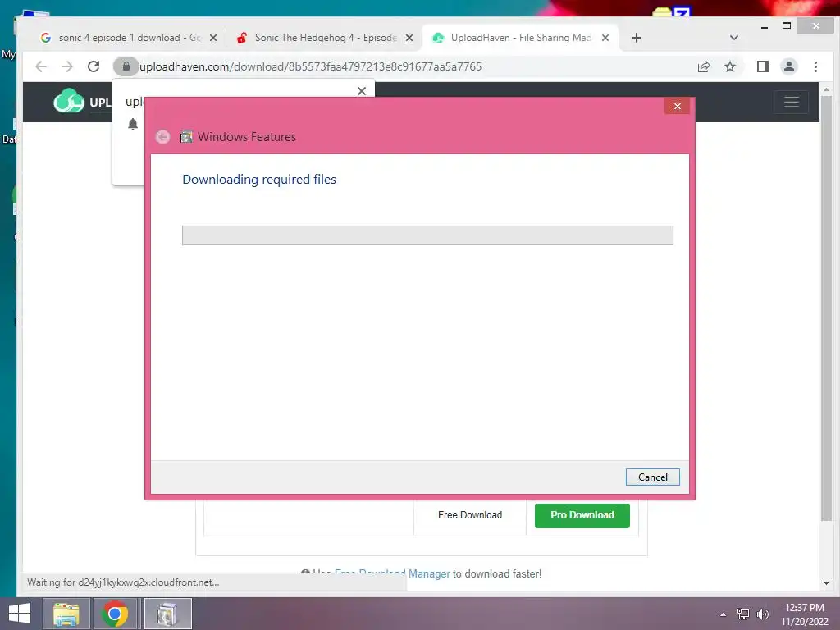Click the scrollbar down arrow
The height and width of the screenshot is (630, 840).
click(x=827, y=583)
